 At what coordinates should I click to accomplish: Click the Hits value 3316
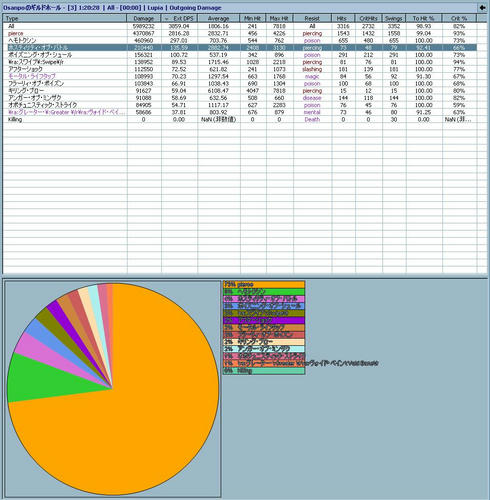pos(343,26)
